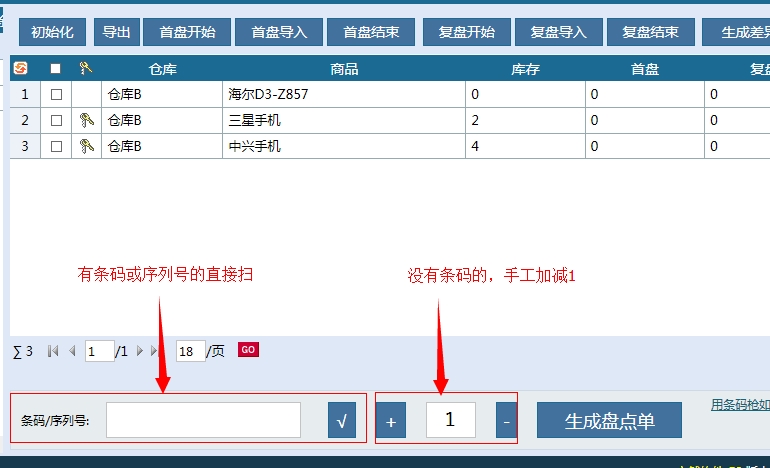770x468 pixels.
Task: Decrease quantity with the - button
Action: click(x=506, y=420)
